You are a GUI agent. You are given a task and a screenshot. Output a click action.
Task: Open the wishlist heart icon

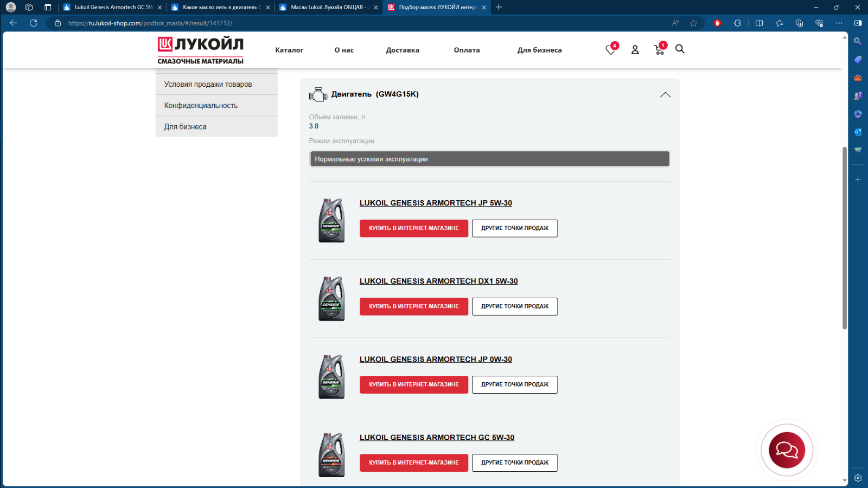pyautogui.click(x=610, y=50)
